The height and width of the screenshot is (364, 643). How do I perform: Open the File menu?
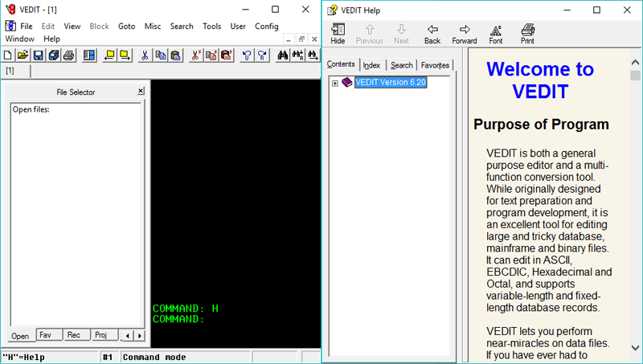click(27, 27)
